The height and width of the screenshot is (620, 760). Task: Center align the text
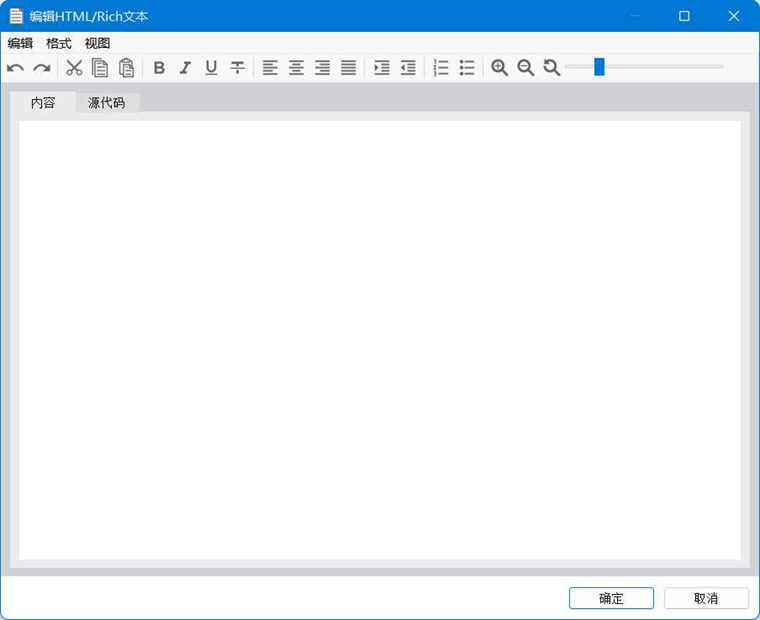(x=296, y=67)
